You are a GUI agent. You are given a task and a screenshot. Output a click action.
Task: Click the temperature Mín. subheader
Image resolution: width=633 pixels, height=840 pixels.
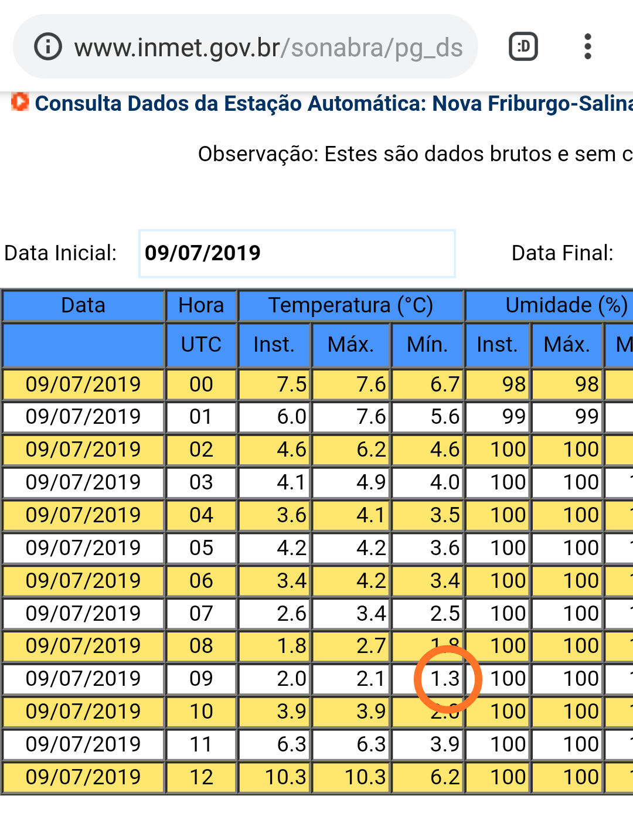click(x=427, y=345)
